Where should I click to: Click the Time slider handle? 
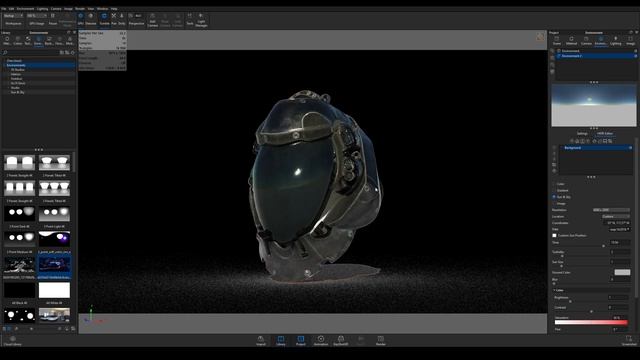click(x=603, y=246)
